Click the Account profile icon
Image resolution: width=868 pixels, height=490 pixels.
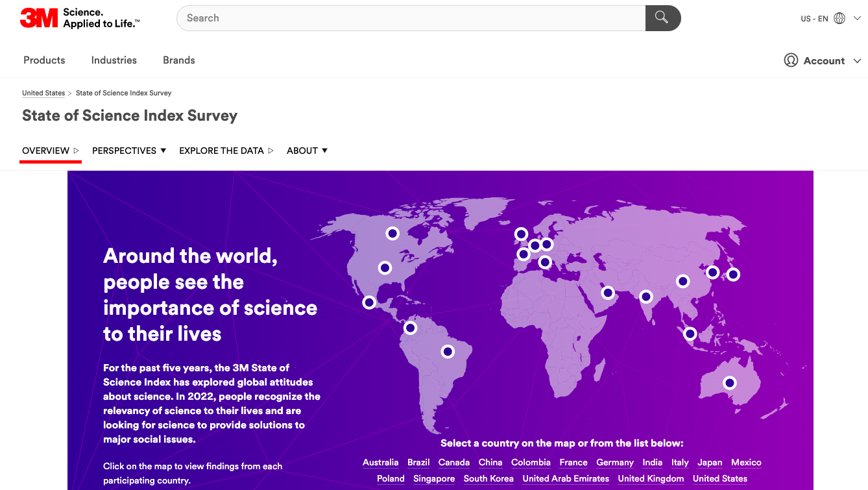(791, 60)
